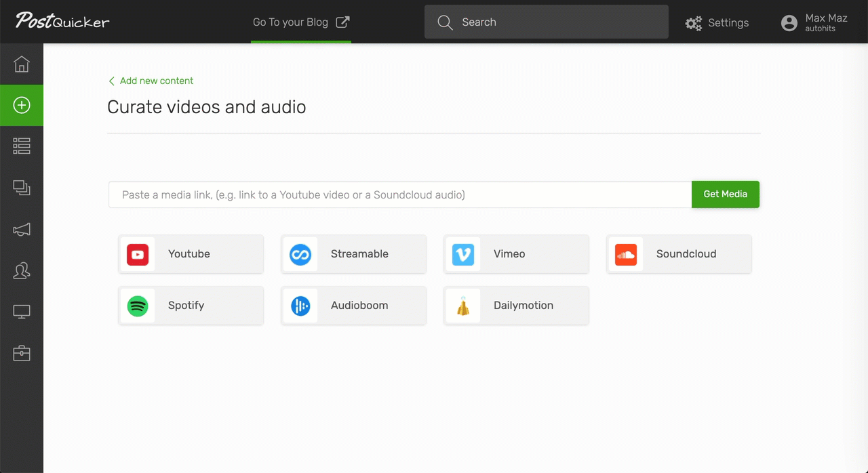Click the PostQuicker logo
Screen dimensions: 868x473
point(62,21)
